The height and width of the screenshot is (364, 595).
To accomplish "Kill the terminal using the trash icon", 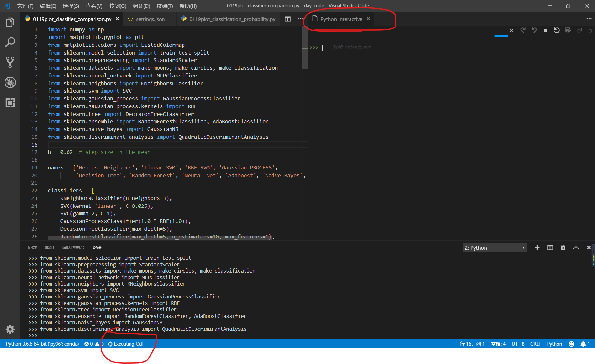I will [563, 248].
